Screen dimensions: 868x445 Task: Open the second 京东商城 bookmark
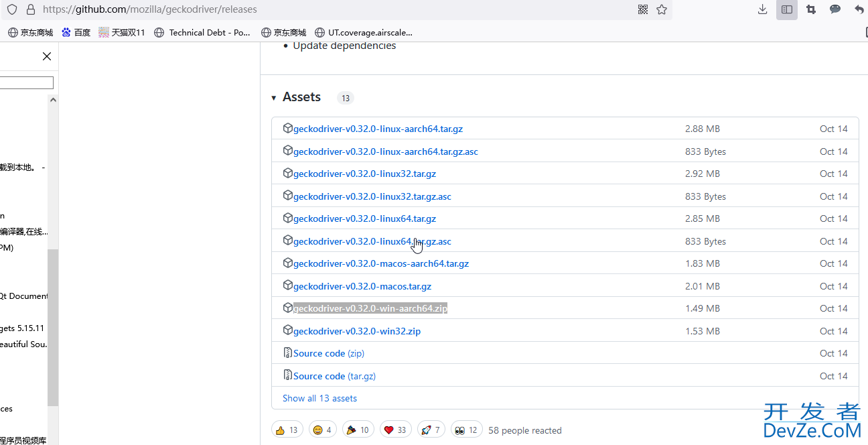[x=284, y=32]
